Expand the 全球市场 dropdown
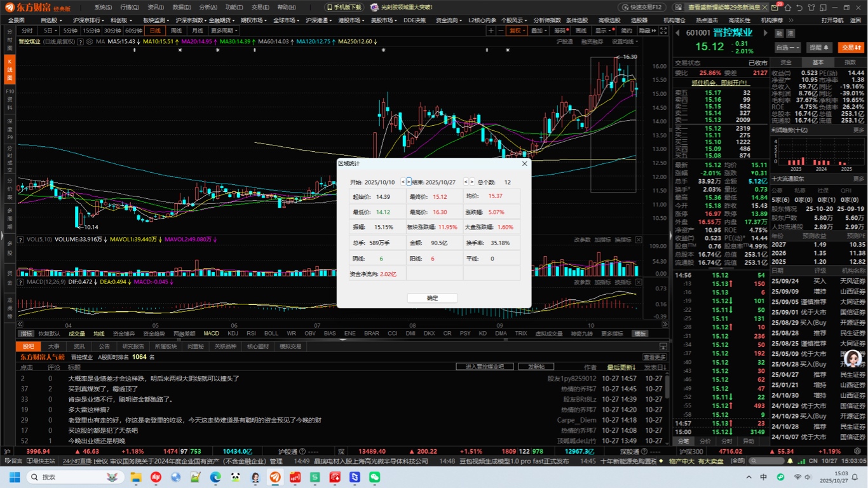 pos(286,20)
